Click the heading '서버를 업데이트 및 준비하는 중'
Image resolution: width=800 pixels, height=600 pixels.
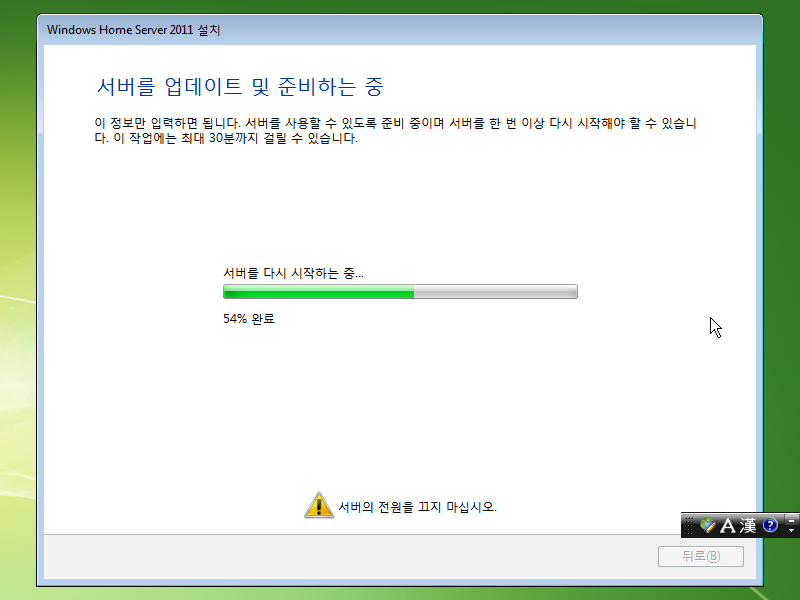coord(240,86)
